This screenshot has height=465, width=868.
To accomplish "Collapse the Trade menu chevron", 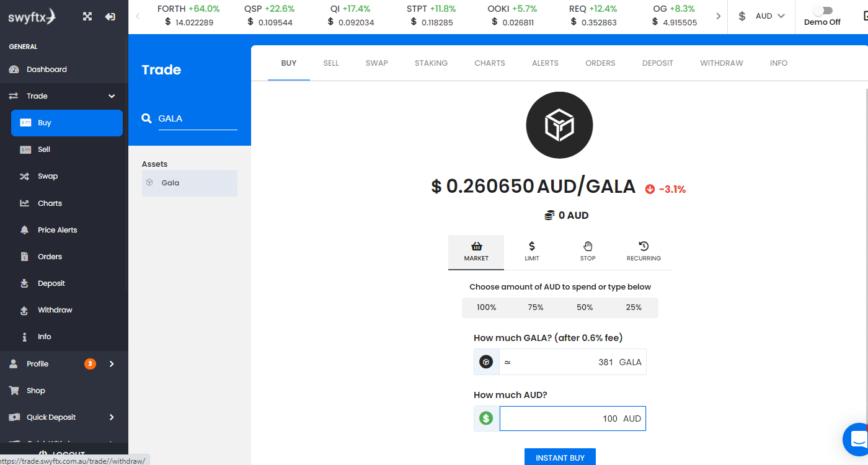I will [112, 96].
